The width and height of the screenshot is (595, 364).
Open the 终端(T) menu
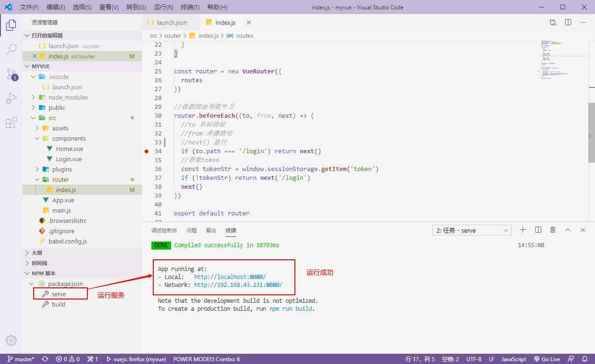190,7
